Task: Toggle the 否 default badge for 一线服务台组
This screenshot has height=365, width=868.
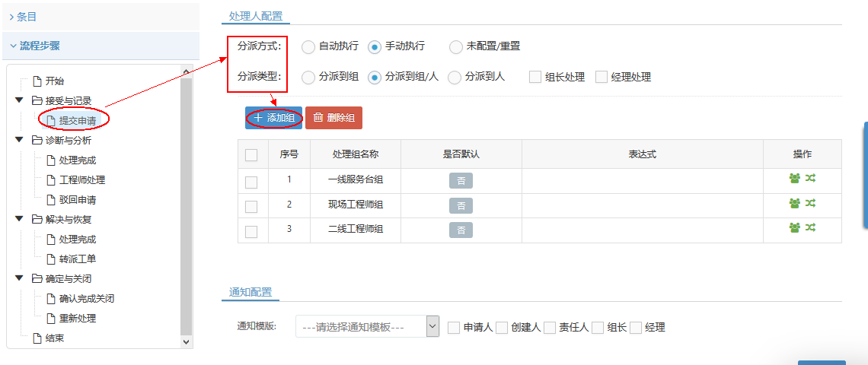Action: point(461,181)
